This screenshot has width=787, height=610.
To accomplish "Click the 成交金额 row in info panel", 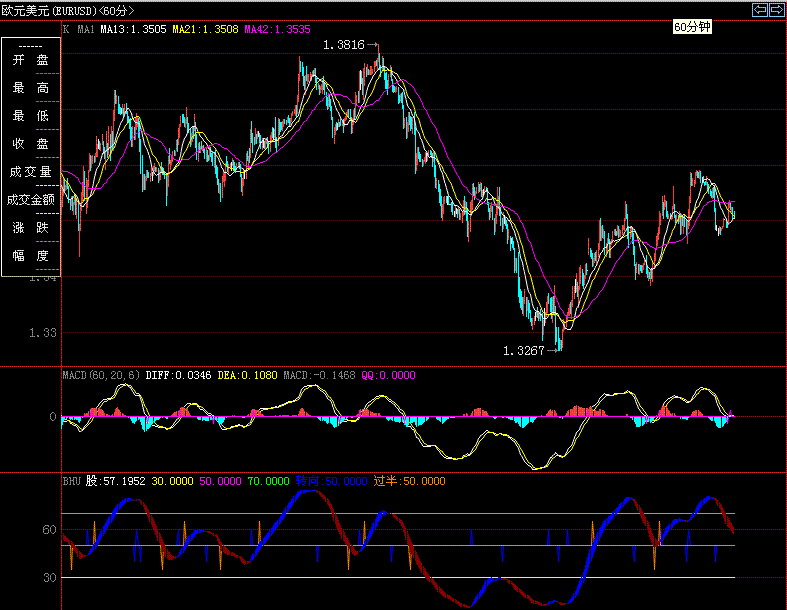I will (x=30, y=200).
